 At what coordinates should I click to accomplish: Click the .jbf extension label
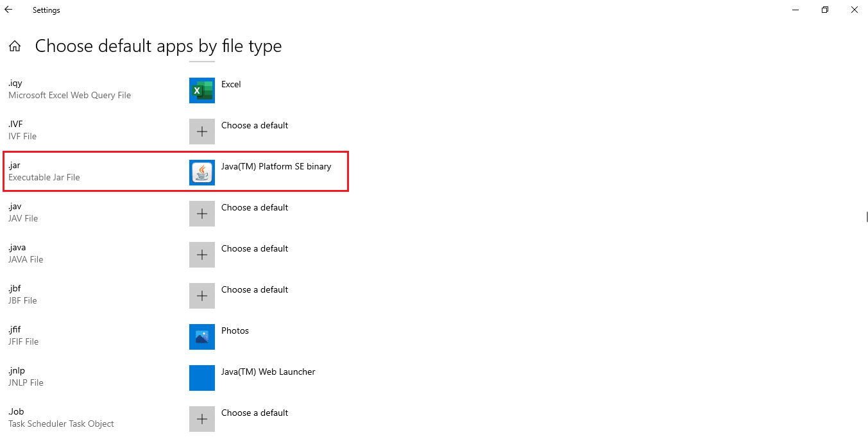pyautogui.click(x=15, y=289)
